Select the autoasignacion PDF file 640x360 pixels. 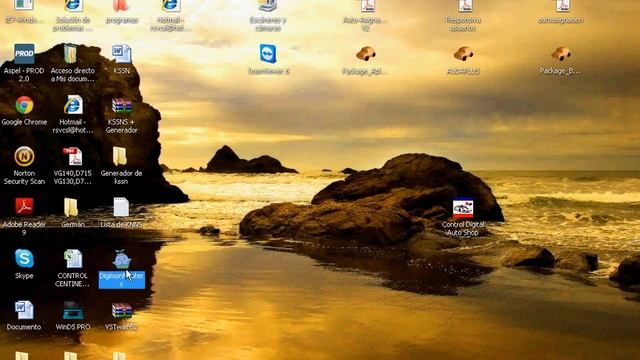click(x=563, y=6)
